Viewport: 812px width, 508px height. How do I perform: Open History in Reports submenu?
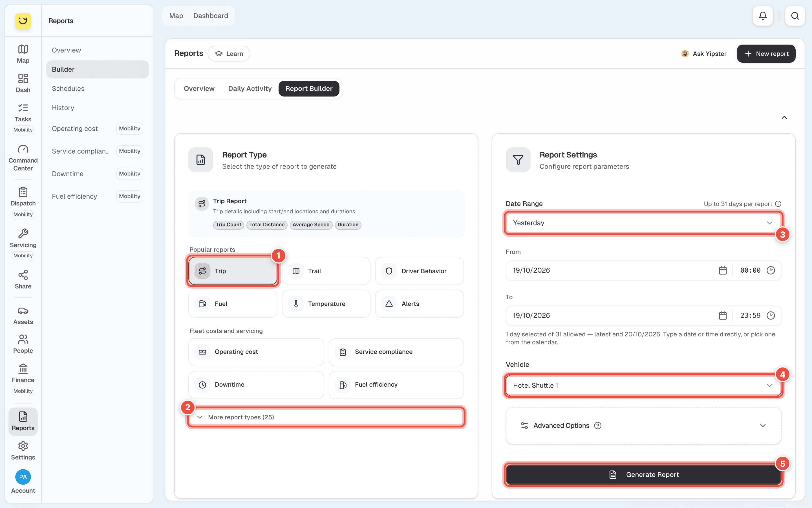[x=97, y=108]
